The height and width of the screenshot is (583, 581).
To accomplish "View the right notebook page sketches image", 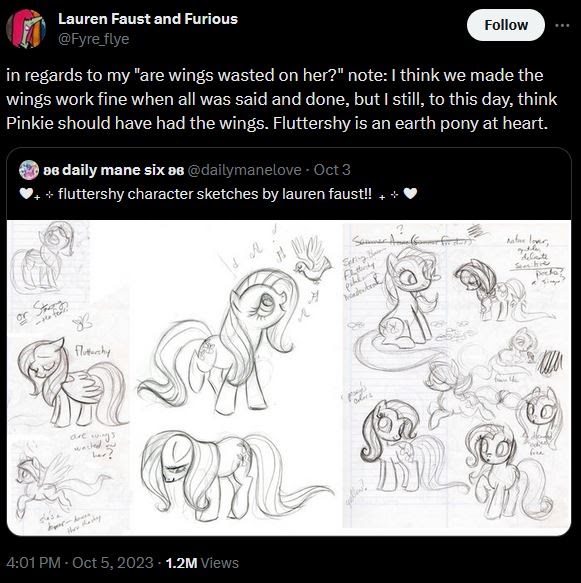I will (457, 375).
